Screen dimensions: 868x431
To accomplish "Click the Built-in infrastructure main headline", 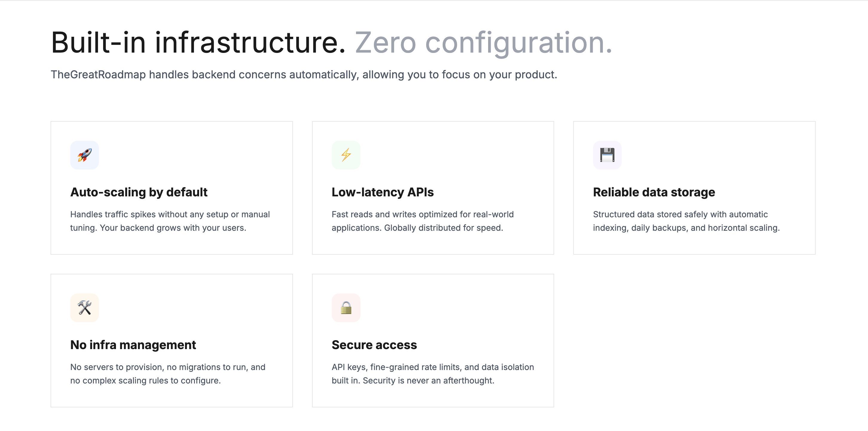I will point(198,43).
